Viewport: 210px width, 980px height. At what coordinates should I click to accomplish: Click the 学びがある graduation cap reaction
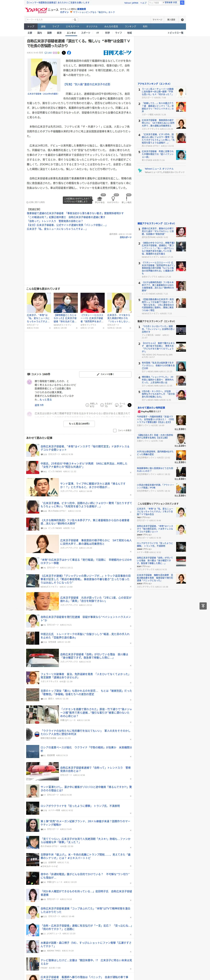[100, 199]
